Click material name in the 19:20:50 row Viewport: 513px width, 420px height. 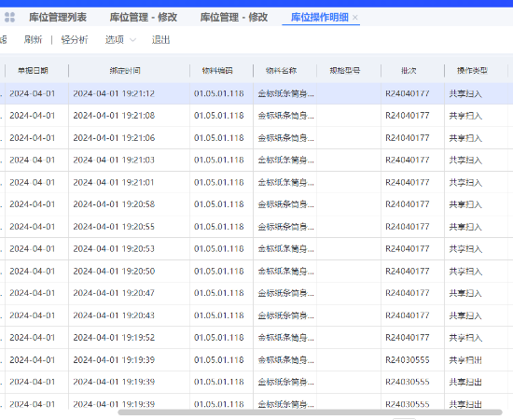pos(286,271)
